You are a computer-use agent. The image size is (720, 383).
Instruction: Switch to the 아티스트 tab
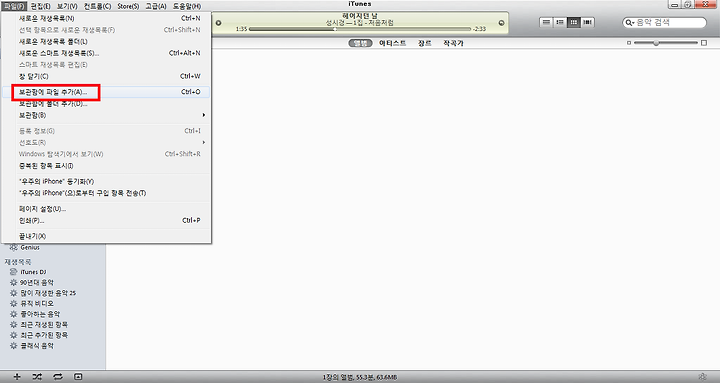pyautogui.click(x=393, y=43)
